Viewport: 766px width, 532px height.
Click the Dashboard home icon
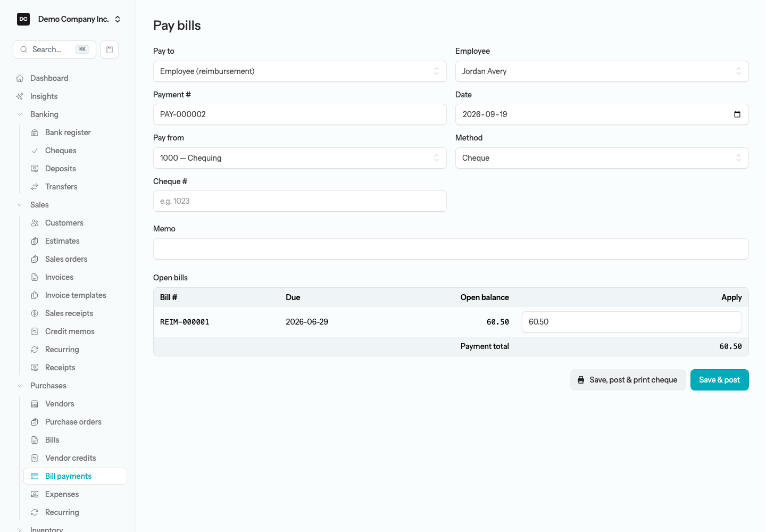(20, 78)
